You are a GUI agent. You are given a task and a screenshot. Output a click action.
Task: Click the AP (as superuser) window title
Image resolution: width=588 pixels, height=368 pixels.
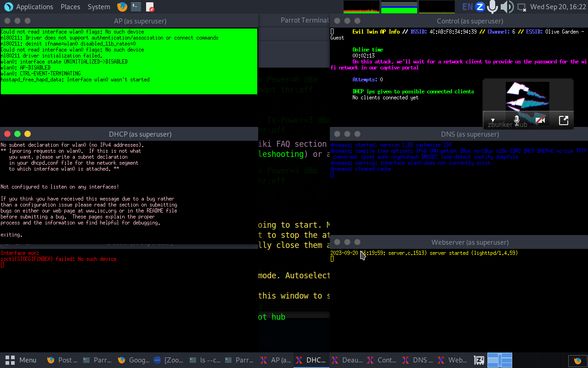(x=140, y=21)
